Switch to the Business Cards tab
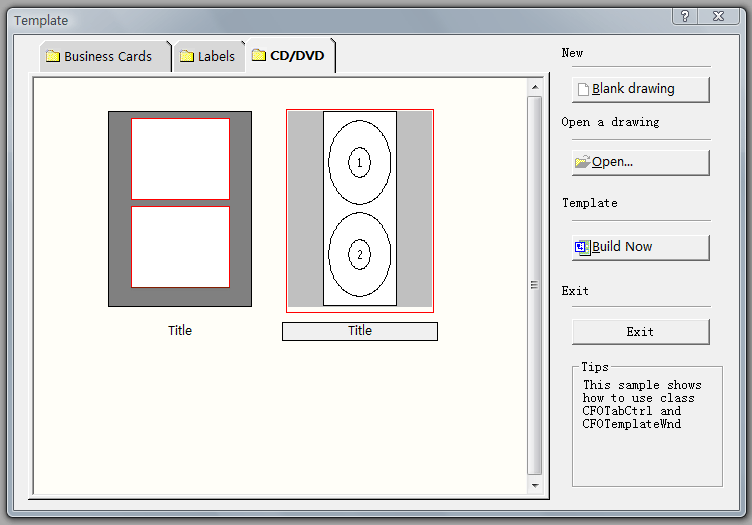The height and width of the screenshot is (525, 752). (x=107, y=57)
